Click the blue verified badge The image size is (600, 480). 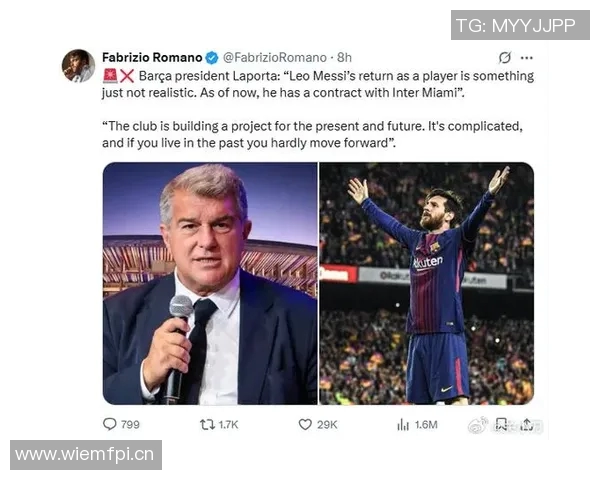coord(211,58)
